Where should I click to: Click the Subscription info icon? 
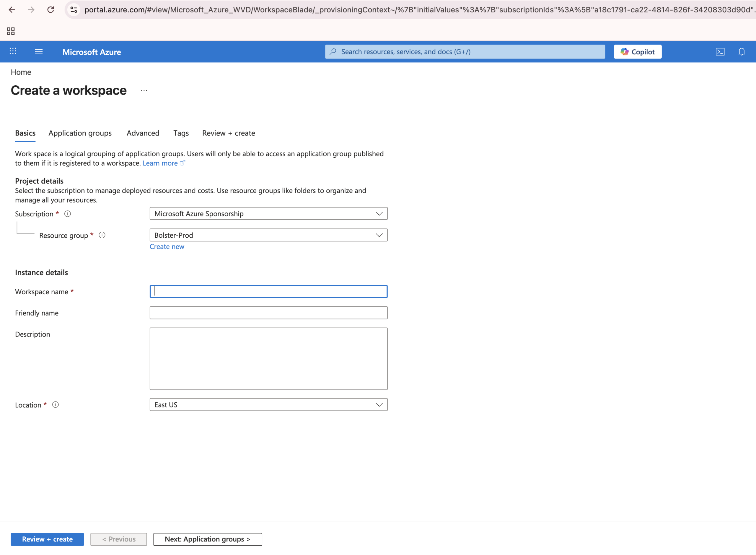click(68, 214)
